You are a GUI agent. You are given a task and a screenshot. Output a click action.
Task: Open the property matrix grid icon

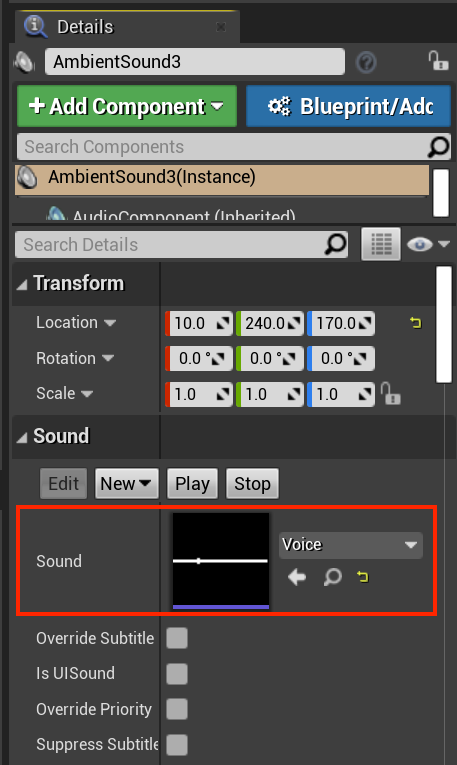pos(381,244)
